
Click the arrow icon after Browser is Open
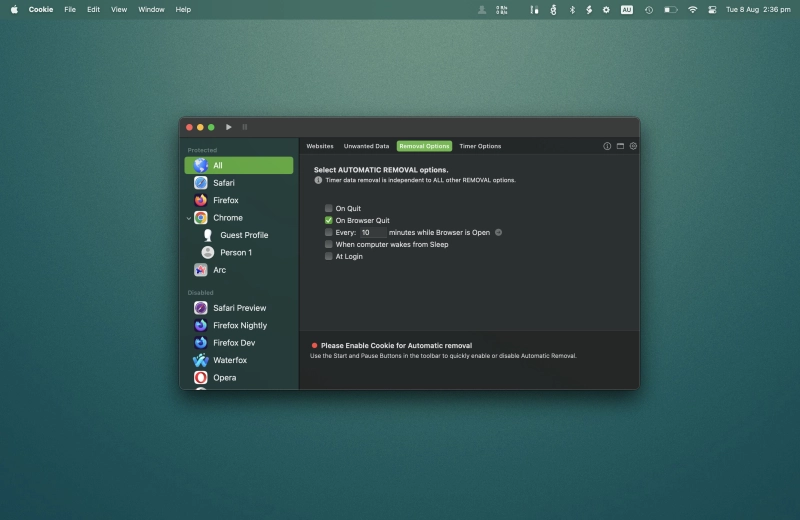pos(498,232)
